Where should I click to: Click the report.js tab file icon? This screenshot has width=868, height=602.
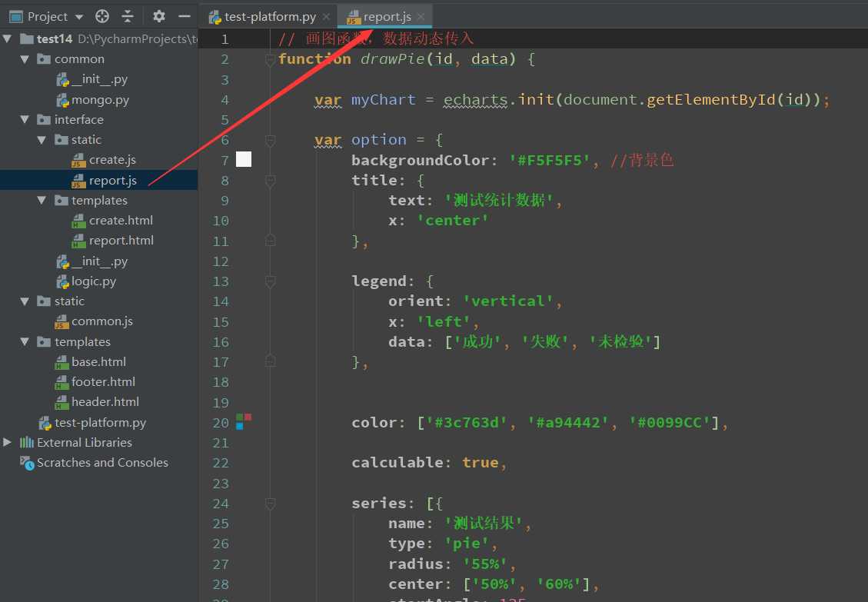353,18
